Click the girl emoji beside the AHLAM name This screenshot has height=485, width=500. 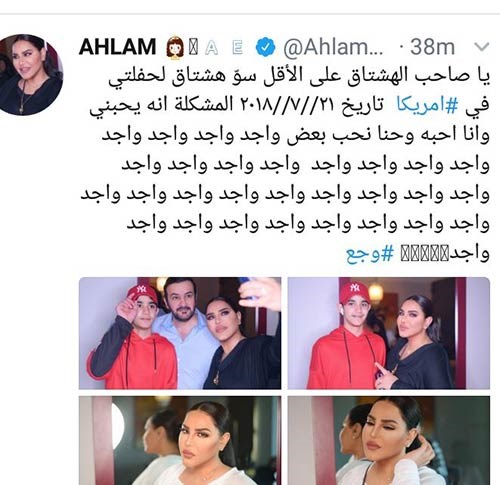175,48
